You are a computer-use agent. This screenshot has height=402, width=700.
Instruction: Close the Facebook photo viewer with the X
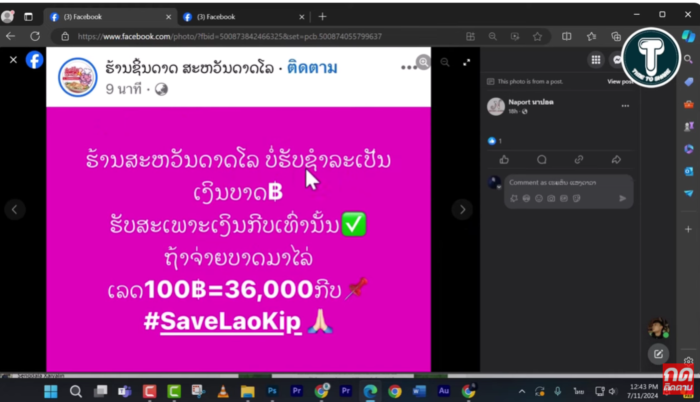click(x=13, y=60)
